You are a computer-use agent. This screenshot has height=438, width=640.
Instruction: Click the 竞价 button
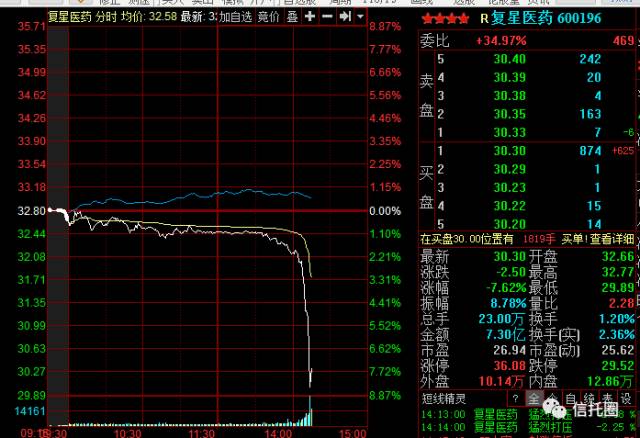click(269, 17)
